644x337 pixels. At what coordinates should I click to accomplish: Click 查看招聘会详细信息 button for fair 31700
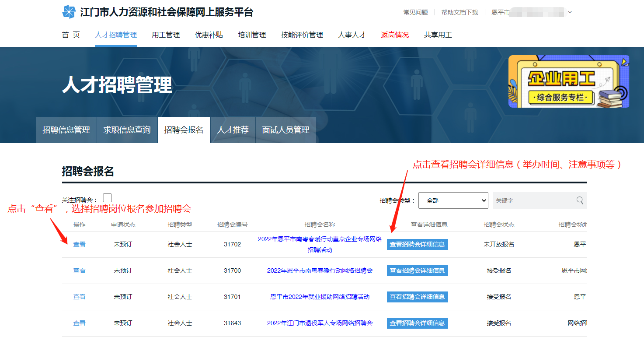417,270
